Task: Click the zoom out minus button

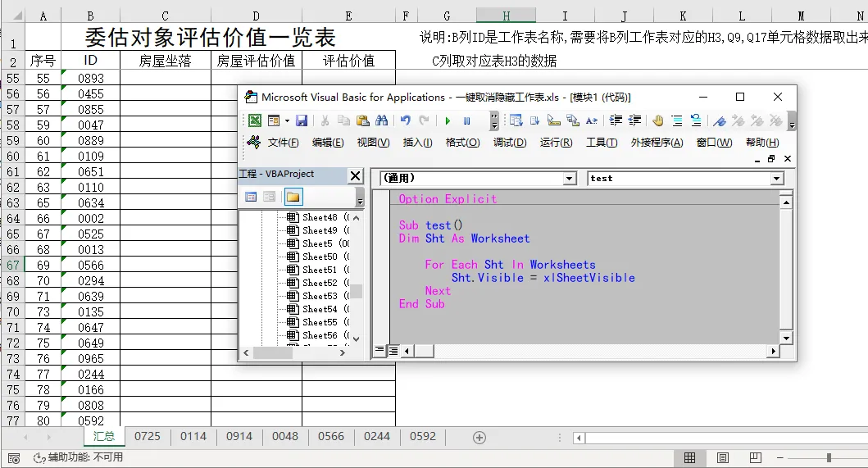Action: point(780,457)
